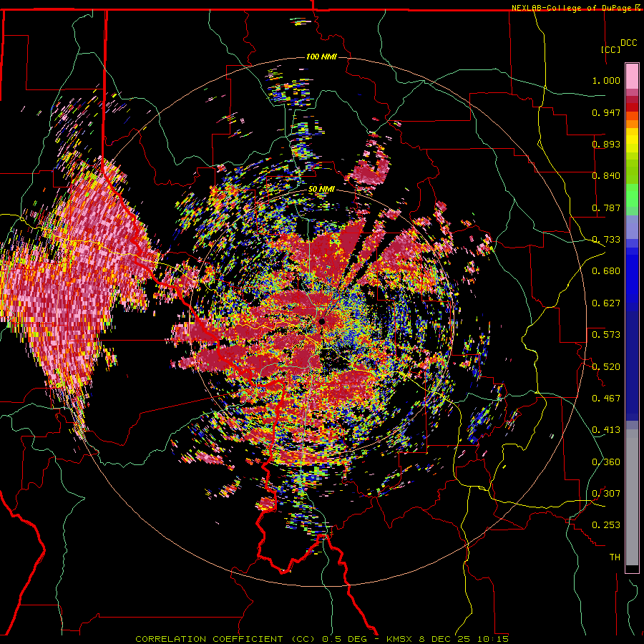Select the 0.627 legend value
Image resolution: width=644 pixels, height=644 pixels.
[606, 303]
